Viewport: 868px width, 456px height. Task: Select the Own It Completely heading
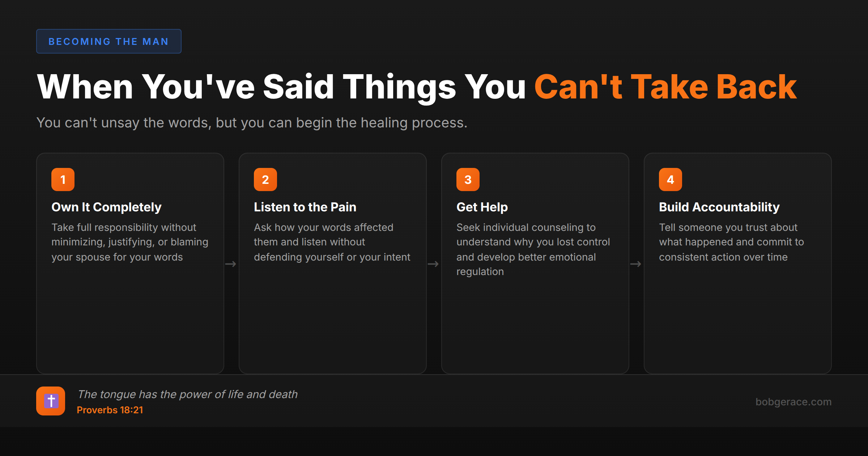[x=106, y=207]
